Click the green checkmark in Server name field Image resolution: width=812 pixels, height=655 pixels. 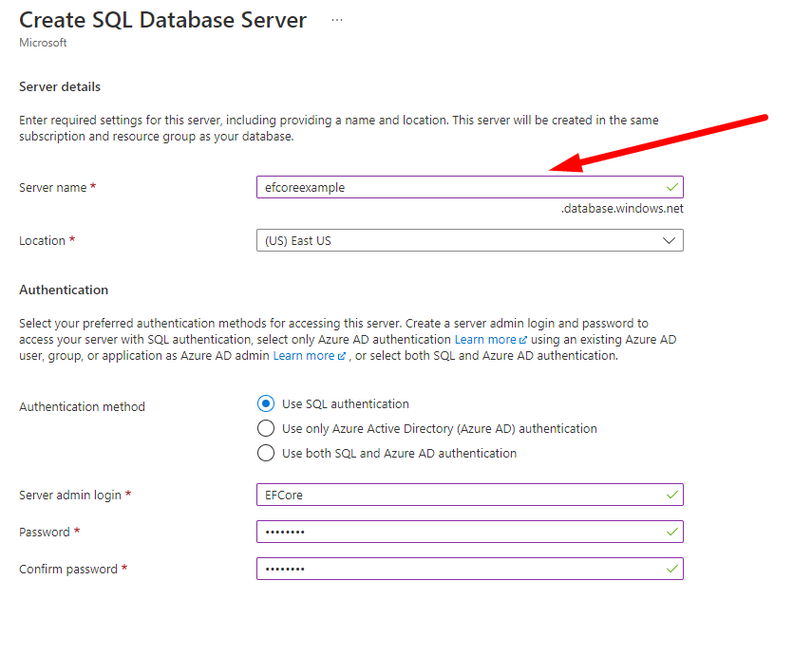point(672,187)
